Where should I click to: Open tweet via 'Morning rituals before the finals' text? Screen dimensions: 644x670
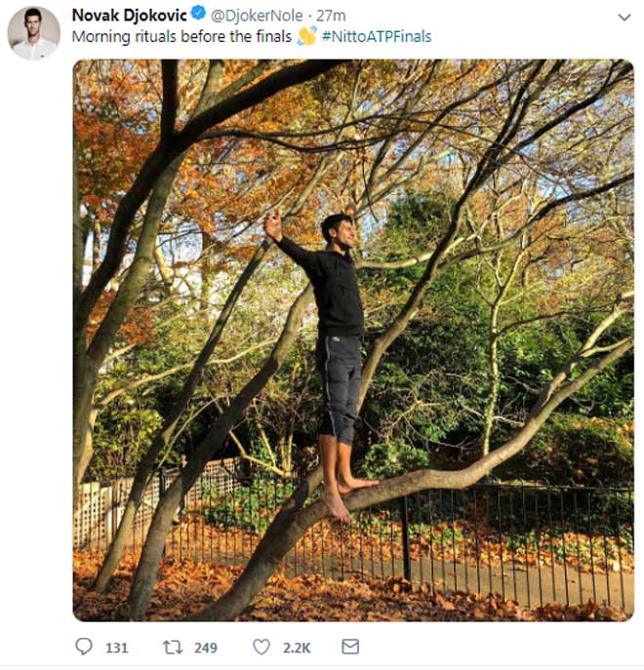(x=181, y=37)
